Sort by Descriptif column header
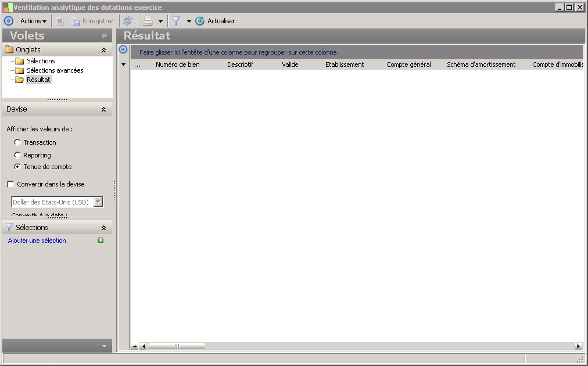Viewport: 588px width, 366px height. 240,64
